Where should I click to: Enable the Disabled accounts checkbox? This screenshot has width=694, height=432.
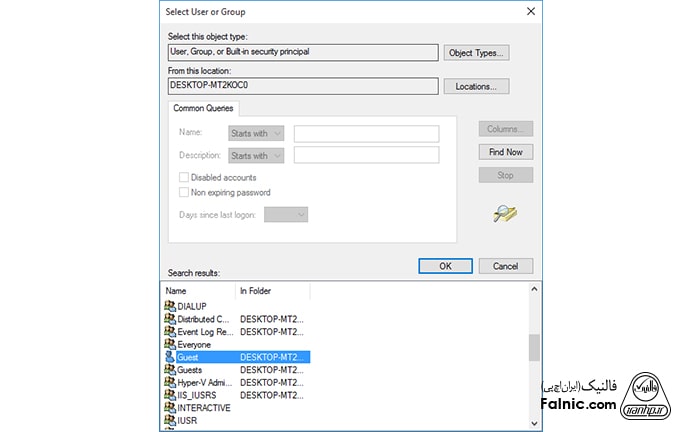184,177
